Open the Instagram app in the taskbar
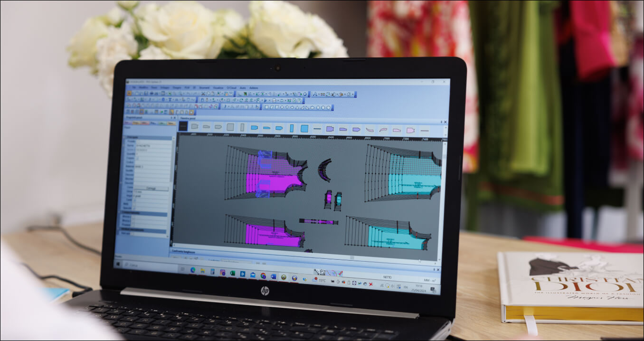The image size is (644, 341). [x=223, y=272]
